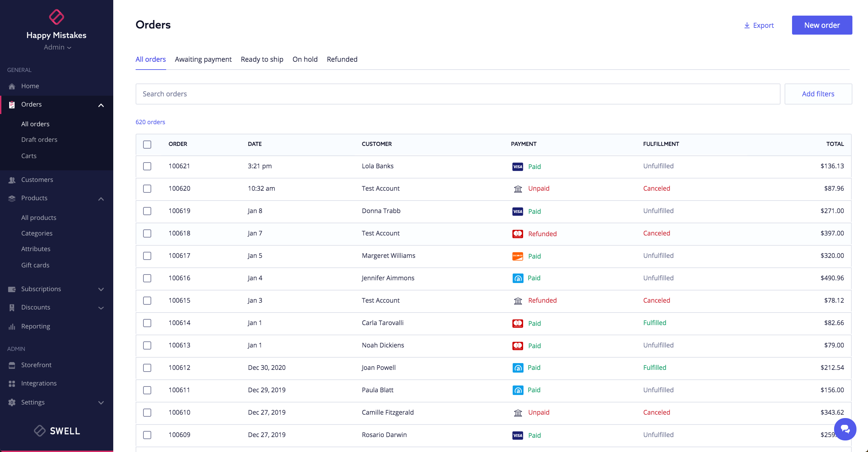Image resolution: width=868 pixels, height=452 pixels.
Task: Click the Discover card icon for Margeret Williams
Action: (x=517, y=256)
